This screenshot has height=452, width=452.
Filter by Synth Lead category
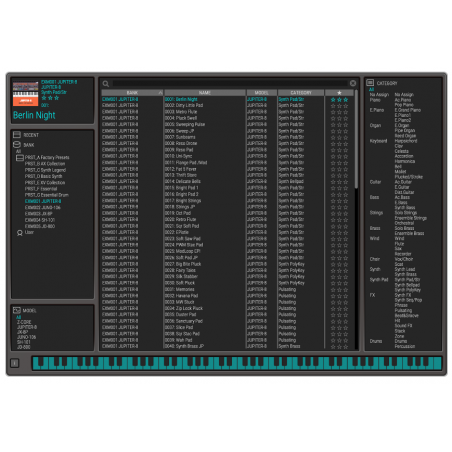pyautogui.click(x=405, y=269)
